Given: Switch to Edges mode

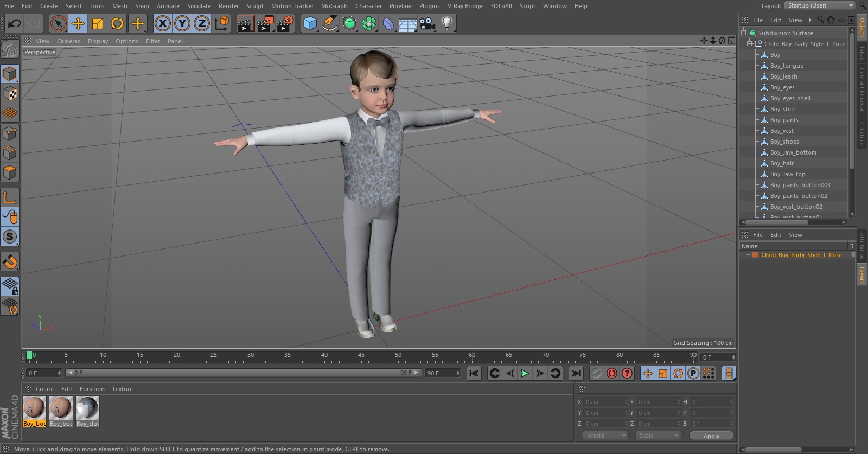Looking at the screenshot, I should pyautogui.click(x=10, y=153).
